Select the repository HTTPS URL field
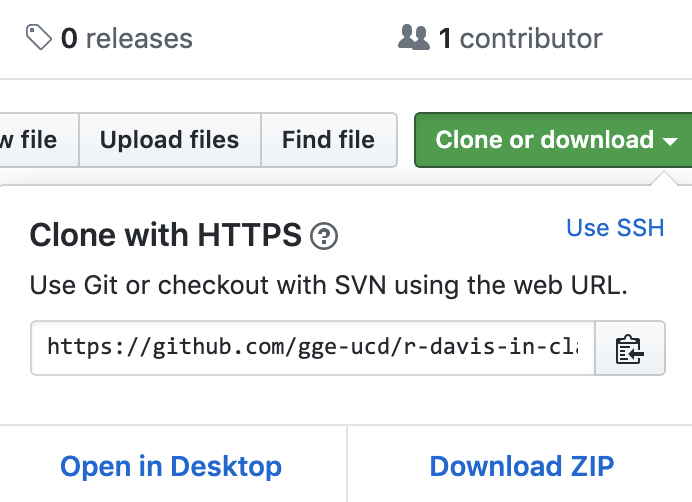The image size is (692, 502). point(313,348)
